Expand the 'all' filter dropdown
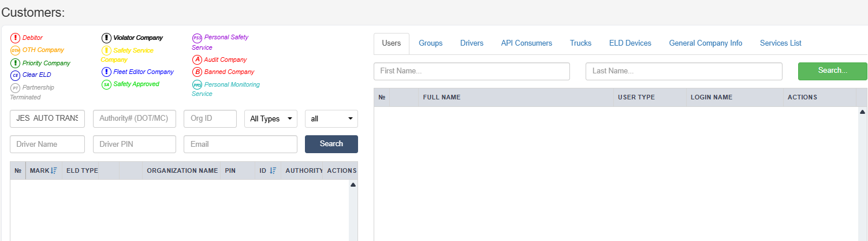 pyautogui.click(x=331, y=118)
